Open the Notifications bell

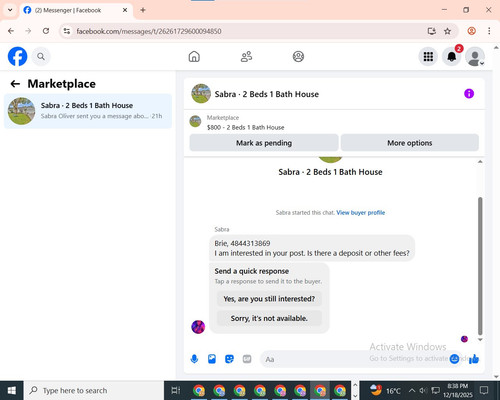click(x=452, y=56)
